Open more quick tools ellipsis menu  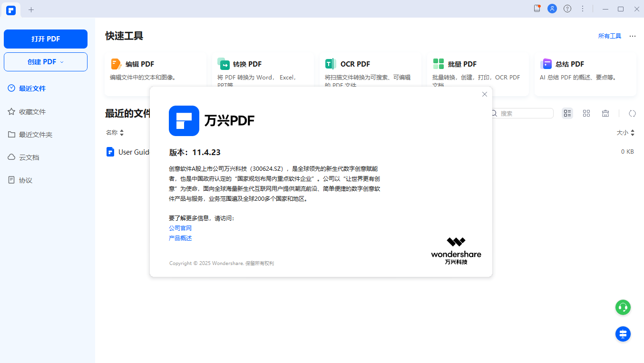pos(633,36)
